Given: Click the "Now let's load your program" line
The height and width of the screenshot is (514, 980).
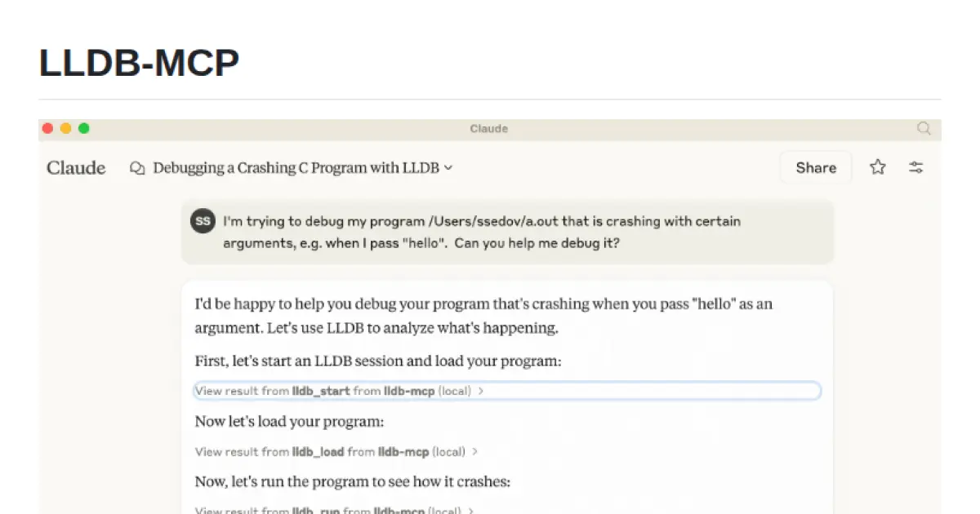Looking at the screenshot, I should tap(289, 422).
